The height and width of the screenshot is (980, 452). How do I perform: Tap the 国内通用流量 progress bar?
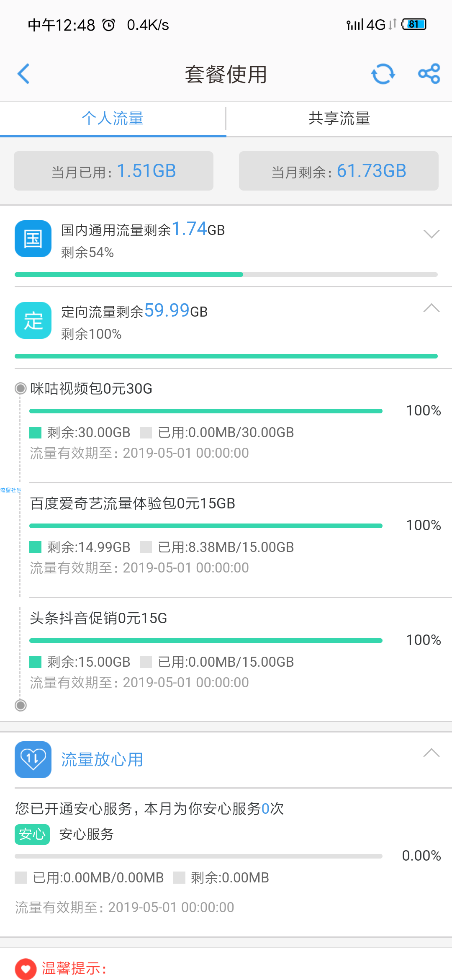pos(226,275)
